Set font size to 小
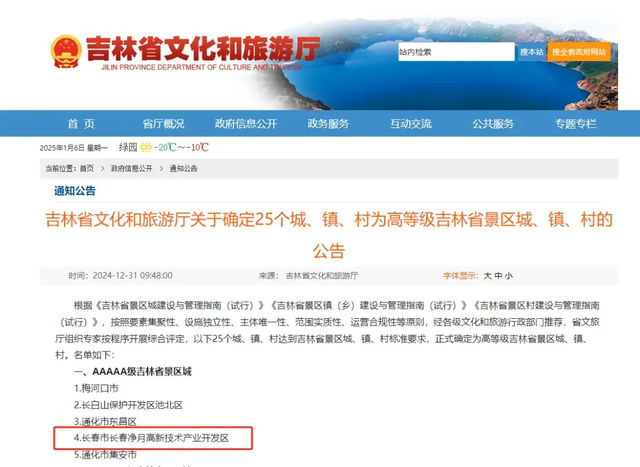Viewport: 640px width, 467px height. (x=508, y=276)
